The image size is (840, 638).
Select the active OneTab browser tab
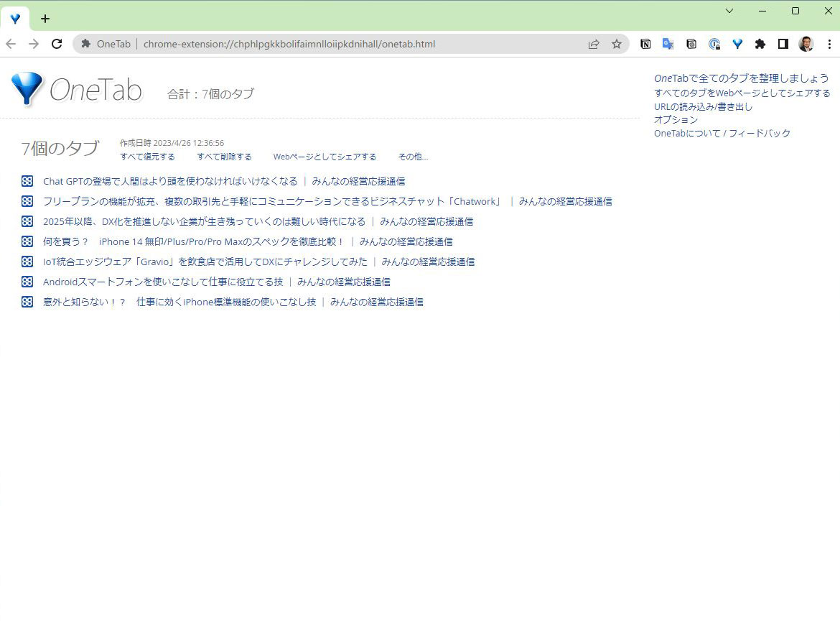(x=15, y=19)
